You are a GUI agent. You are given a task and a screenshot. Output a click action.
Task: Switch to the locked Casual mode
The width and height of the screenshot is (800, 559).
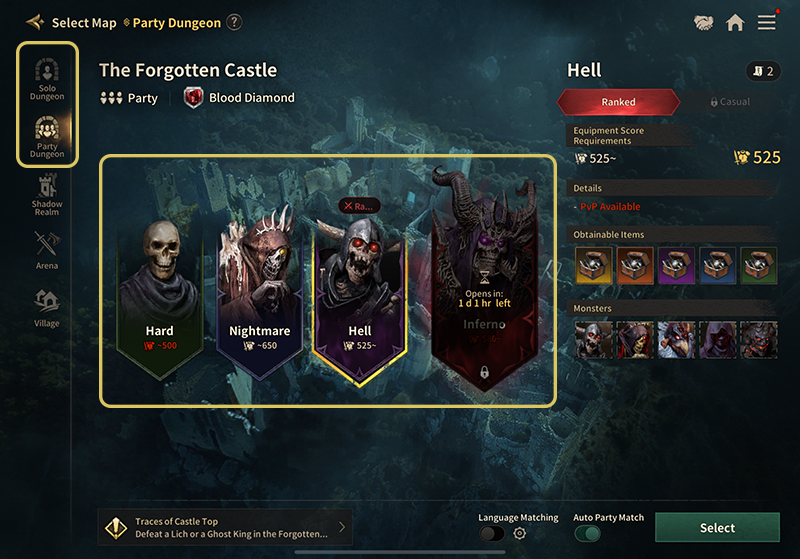tap(730, 102)
